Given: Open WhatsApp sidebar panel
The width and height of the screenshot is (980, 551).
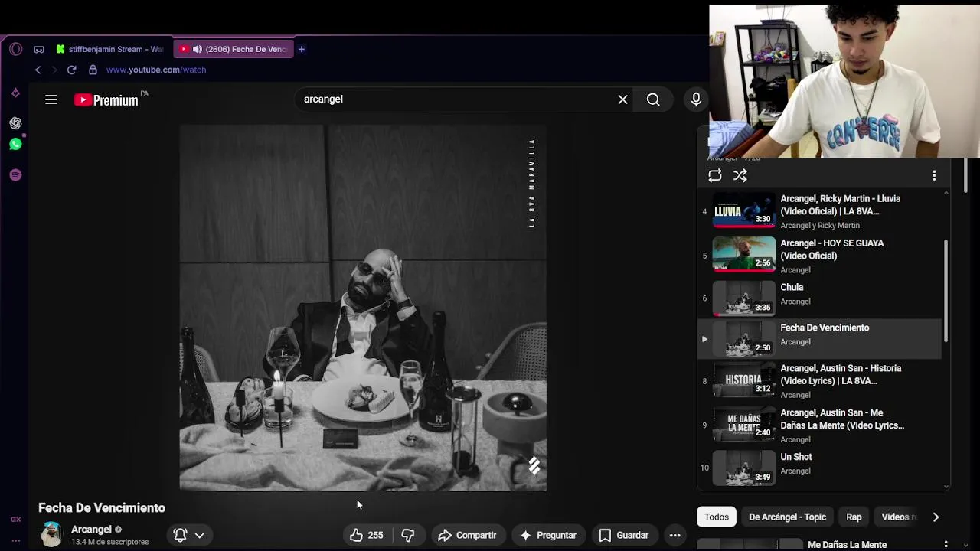Looking at the screenshot, I should coord(15,144).
